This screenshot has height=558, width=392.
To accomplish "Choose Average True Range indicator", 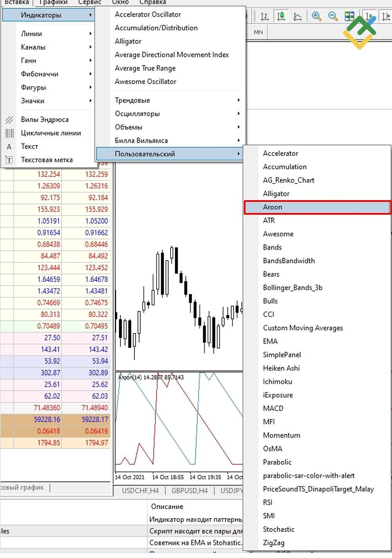I will (x=170, y=68).
